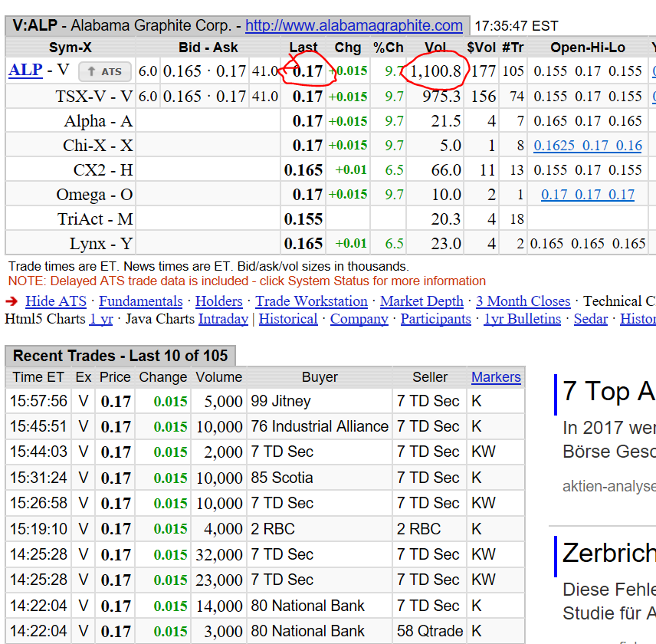Click the ATS up-arrow button
The width and height of the screenshot is (656, 644).
coord(105,71)
